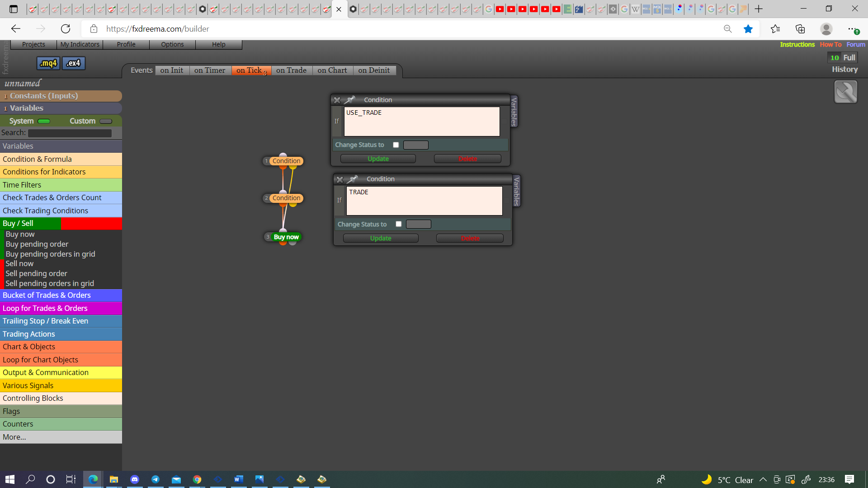Viewport: 868px width, 488px height.
Task: Select Condition block number 1
Action: 286,161
